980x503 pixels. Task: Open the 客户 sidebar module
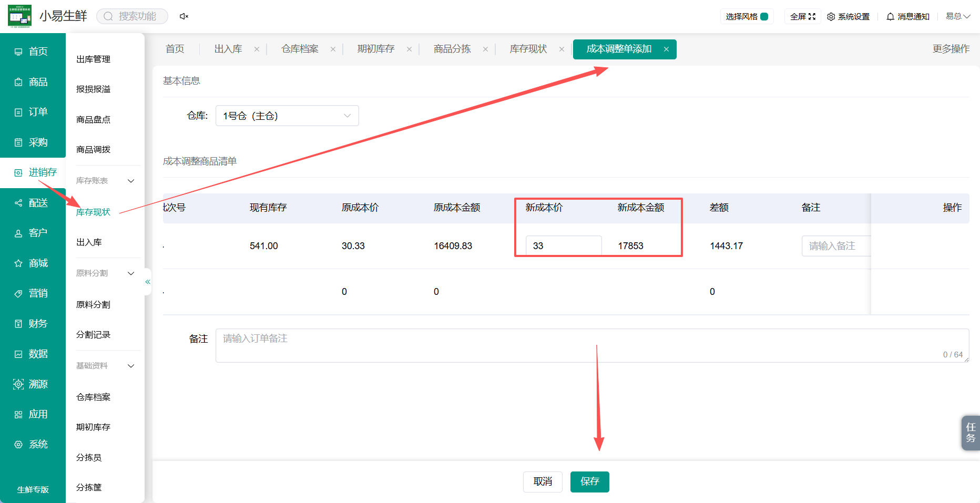(x=33, y=233)
